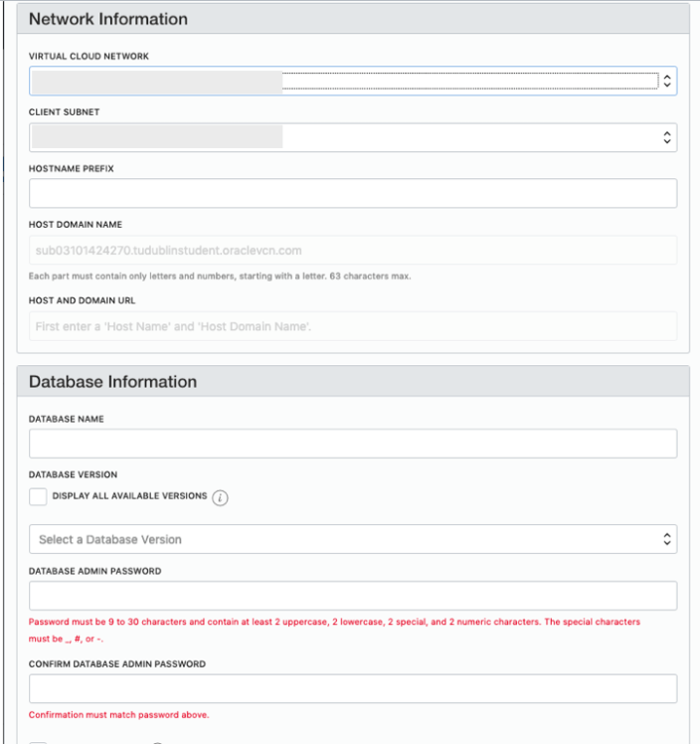This screenshot has height=744, width=700.
Task: Click the Database Version up-down arrow icon
Action: tap(668, 539)
